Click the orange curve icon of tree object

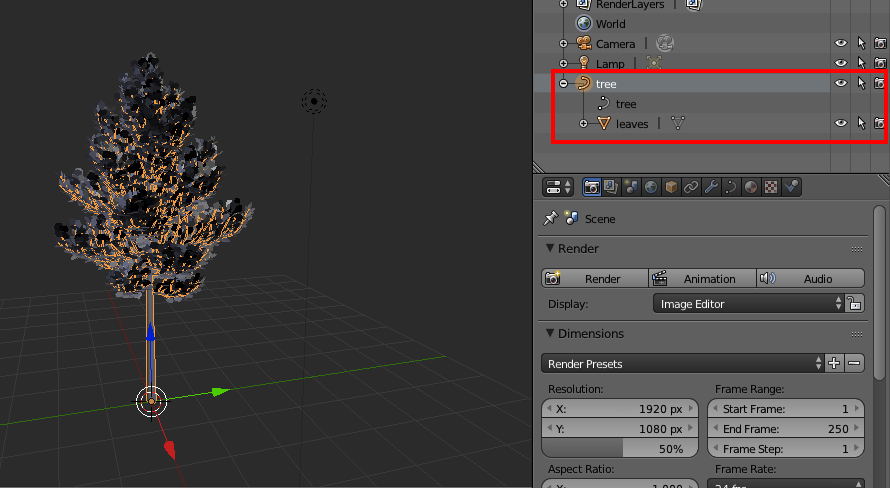[x=583, y=83]
